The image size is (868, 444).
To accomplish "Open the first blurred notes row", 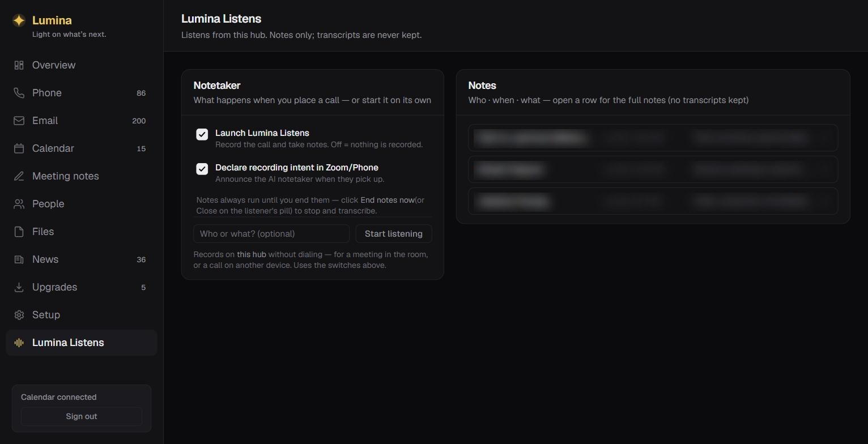I will [653, 138].
